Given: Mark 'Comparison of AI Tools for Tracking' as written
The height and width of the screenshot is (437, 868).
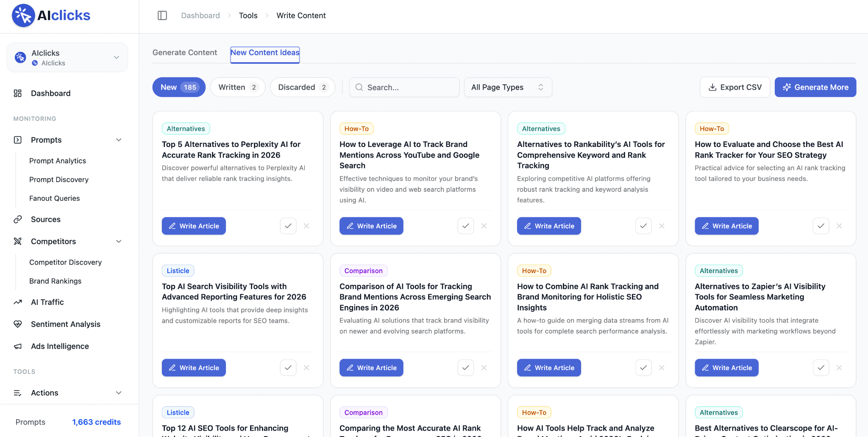Looking at the screenshot, I should (466, 368).
